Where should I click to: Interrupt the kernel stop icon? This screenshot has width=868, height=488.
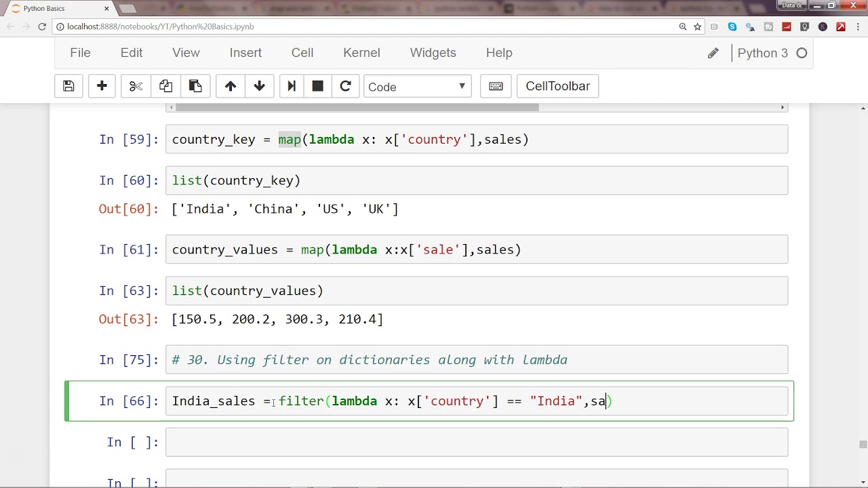[x=317, y=86]
